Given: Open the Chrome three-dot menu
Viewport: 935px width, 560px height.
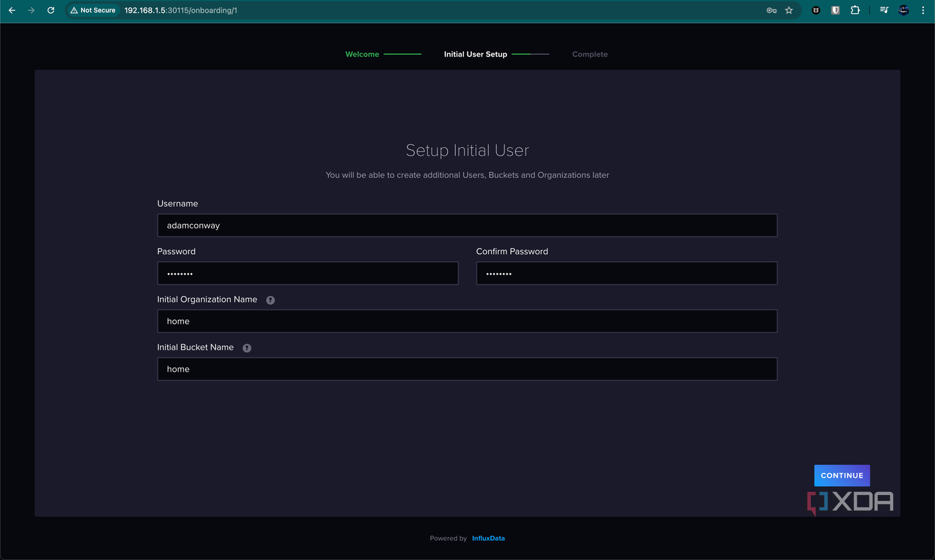Looking at the screenshot, I should pos(923,10).
